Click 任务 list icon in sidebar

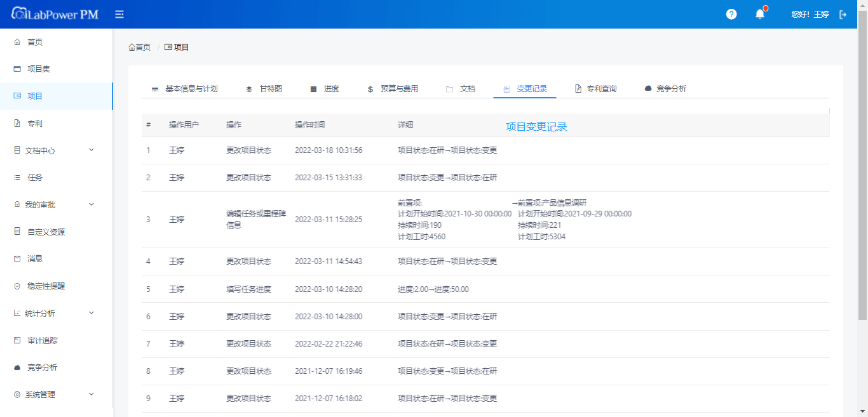tap(17, 178)
